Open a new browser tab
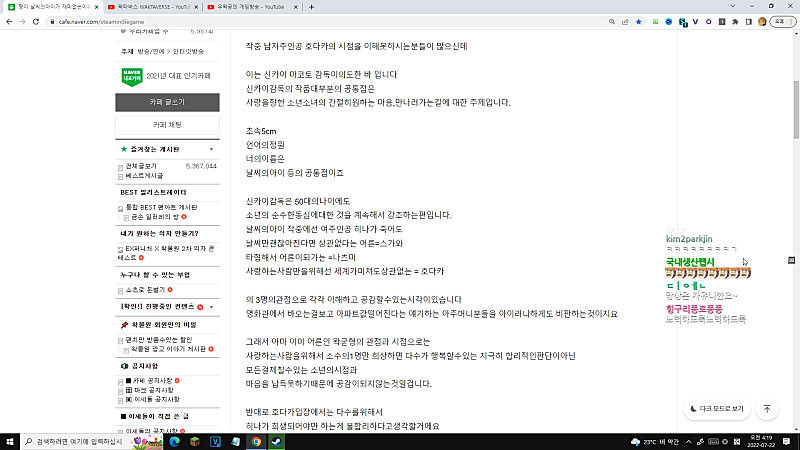This screenshot has height=450, width=800. [x=314, y=7]
